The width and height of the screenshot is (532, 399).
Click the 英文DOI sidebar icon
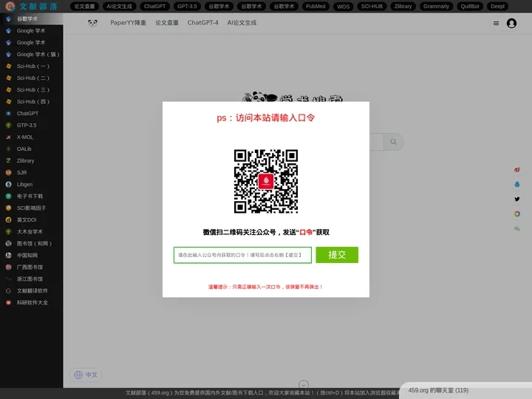point(8,220)
